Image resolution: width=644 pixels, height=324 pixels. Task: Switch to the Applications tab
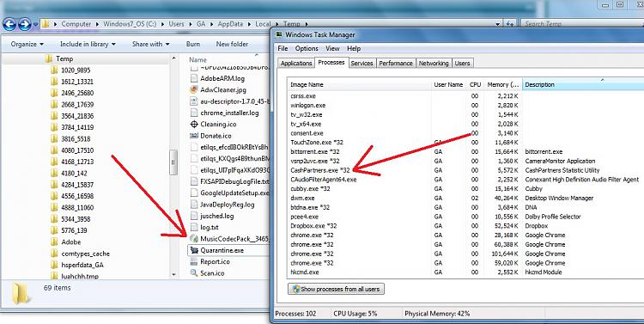296,64
